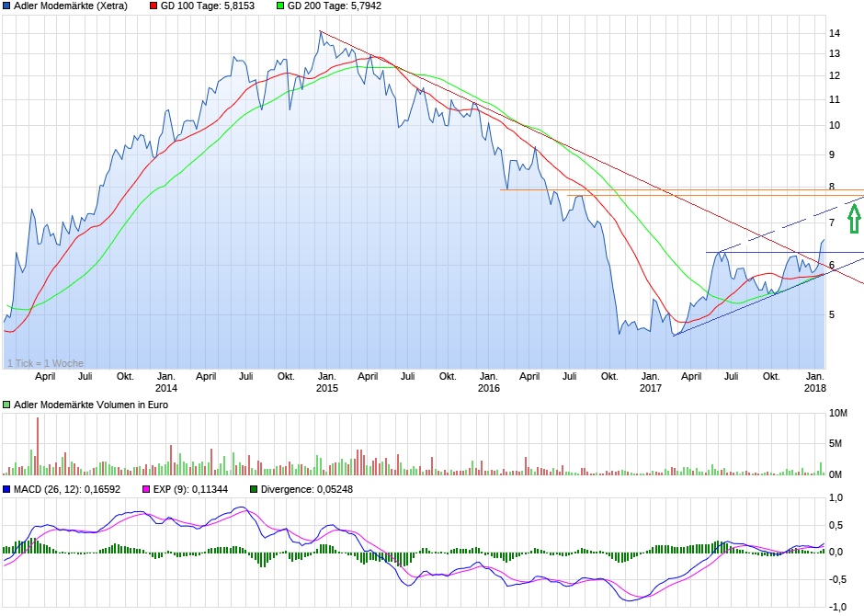Click the blue Adler Modemärkte legend square
Screen dimensions: 864x616
point(6,6)
